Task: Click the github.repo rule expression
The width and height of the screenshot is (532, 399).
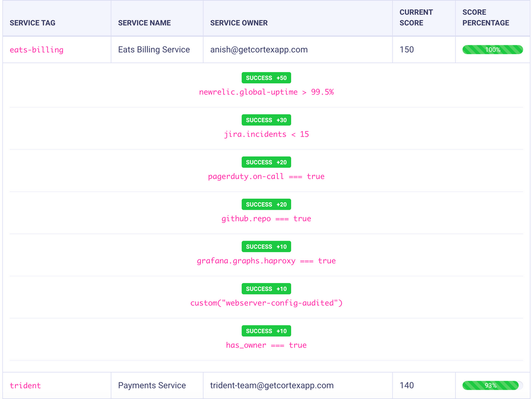Action: [x=266, y=218]
